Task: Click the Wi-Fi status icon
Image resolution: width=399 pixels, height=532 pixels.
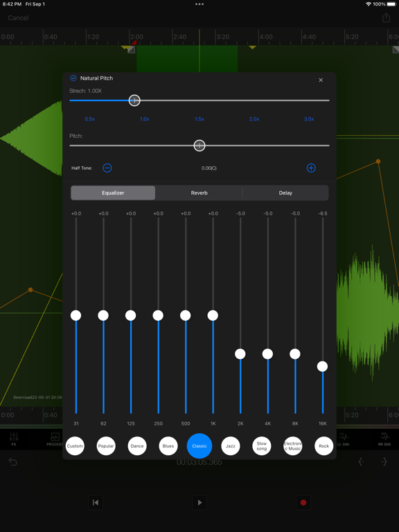Action: coord(369,4)
